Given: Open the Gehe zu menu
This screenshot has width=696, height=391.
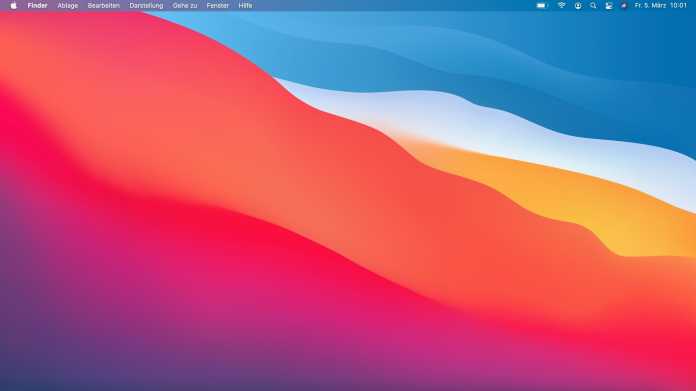Looking at the screenshot, I should 185,6.
